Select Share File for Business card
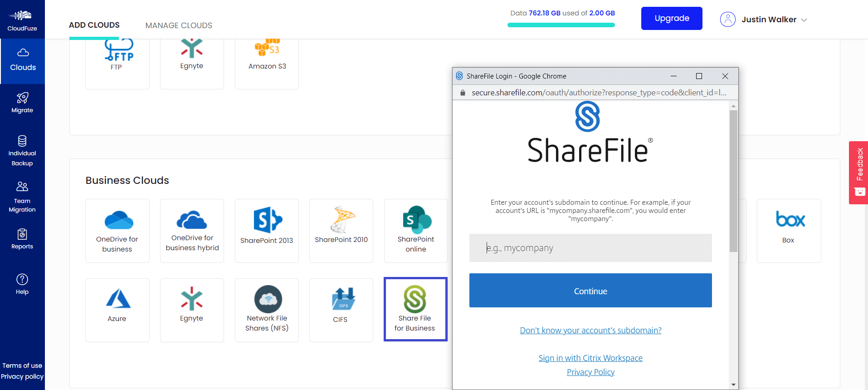This screenshot has width=868, height=390. [x=415, y=309]
